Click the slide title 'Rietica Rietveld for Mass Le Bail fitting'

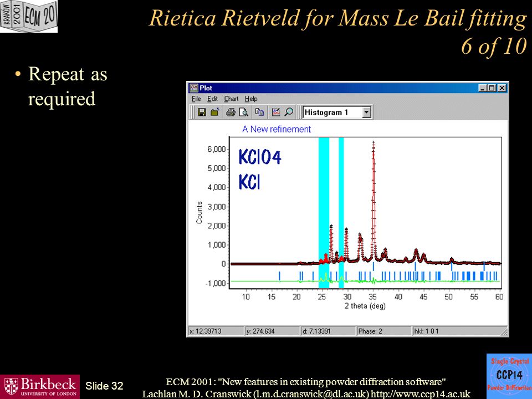click(337, 18)
